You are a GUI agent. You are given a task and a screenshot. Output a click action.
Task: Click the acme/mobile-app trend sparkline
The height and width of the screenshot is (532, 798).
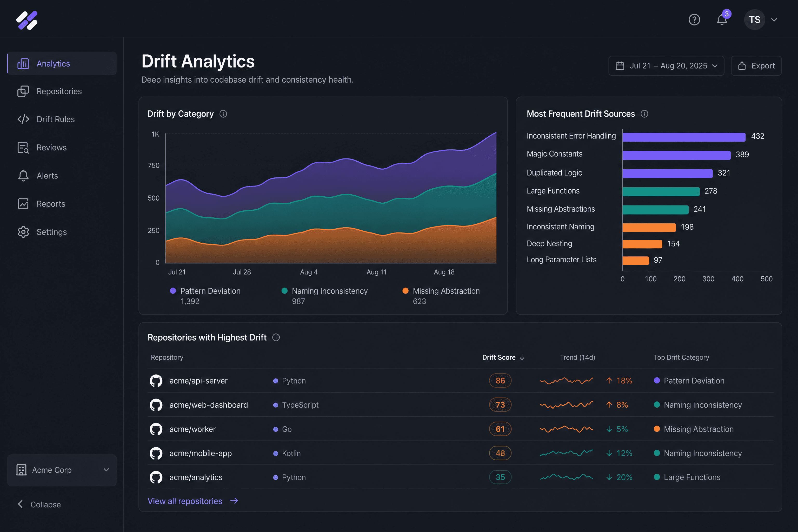click(x=566, y=453)
